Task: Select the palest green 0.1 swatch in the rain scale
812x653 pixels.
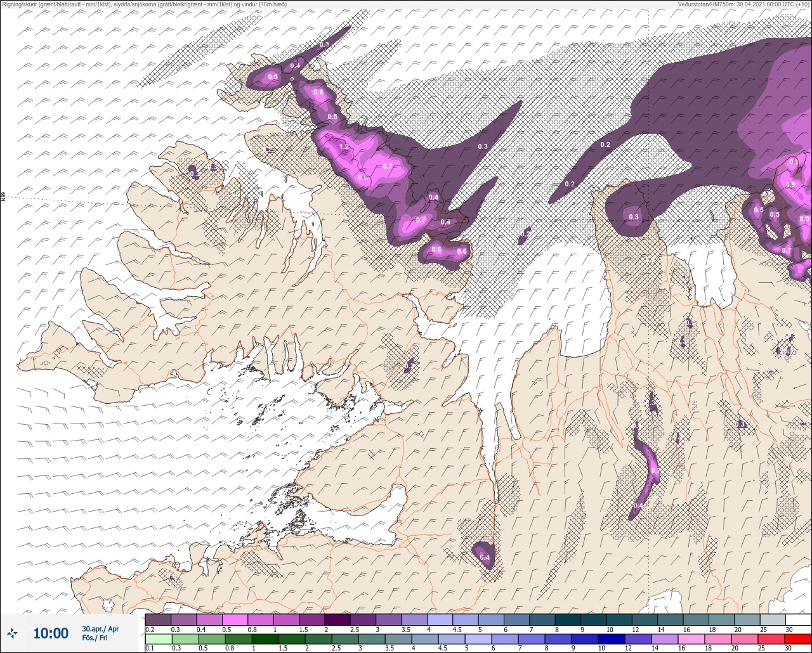Action: pyautogui.click(x=158, y=638)
